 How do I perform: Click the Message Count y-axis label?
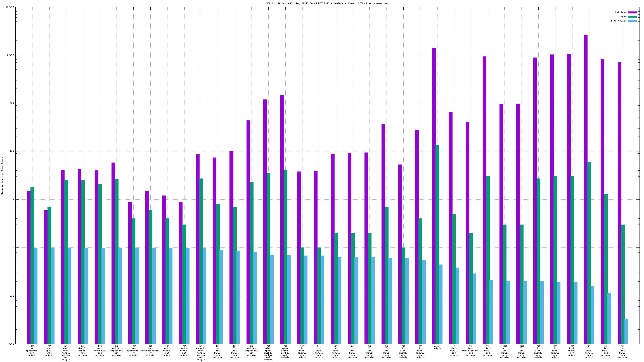2,175
